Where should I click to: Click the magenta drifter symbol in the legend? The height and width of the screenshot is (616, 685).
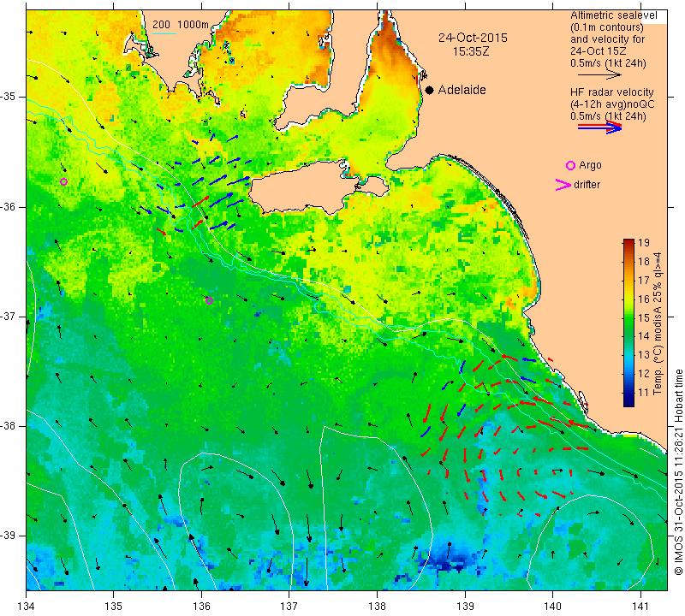point(563,185)
